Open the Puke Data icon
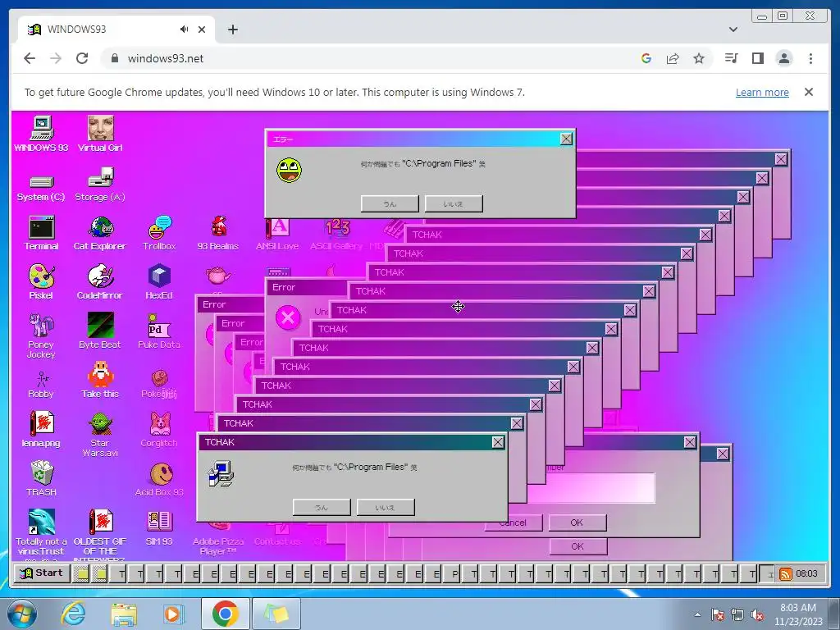This screenshot has height=630, width=840. click(x=159, y=331)
